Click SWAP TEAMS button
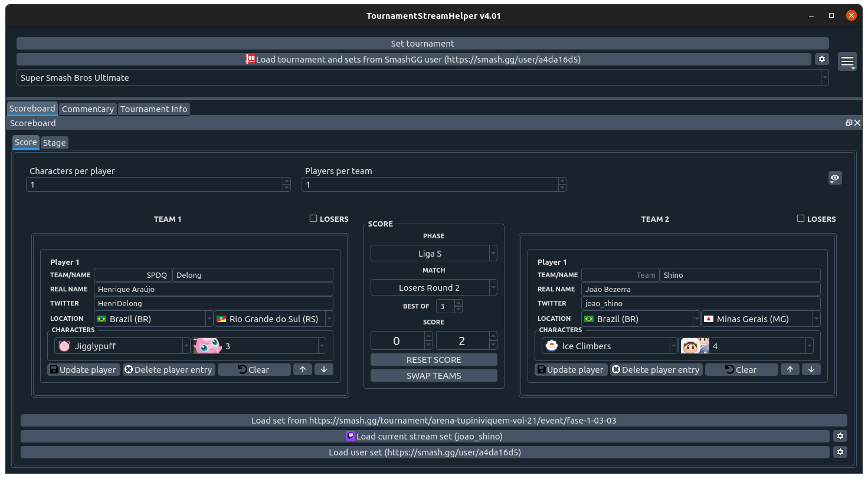The image size is (868, 479). [434, 375]
